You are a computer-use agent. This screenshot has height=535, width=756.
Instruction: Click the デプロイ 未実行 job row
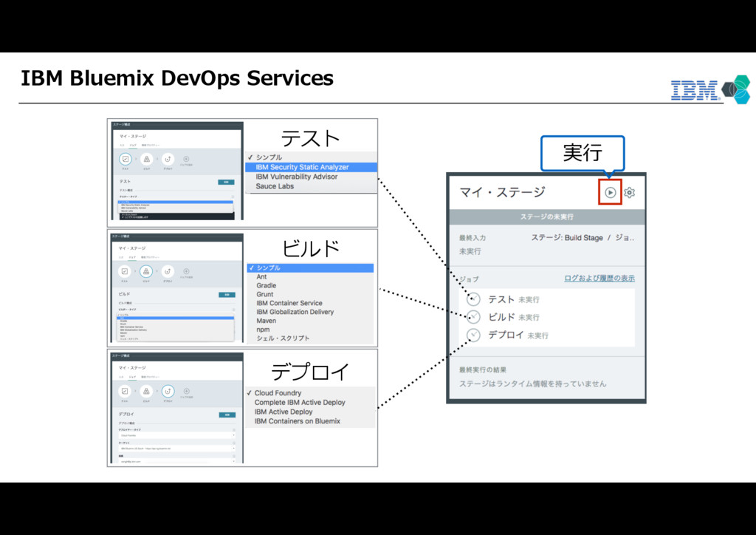pyautogui.click(x=546, y=335)
